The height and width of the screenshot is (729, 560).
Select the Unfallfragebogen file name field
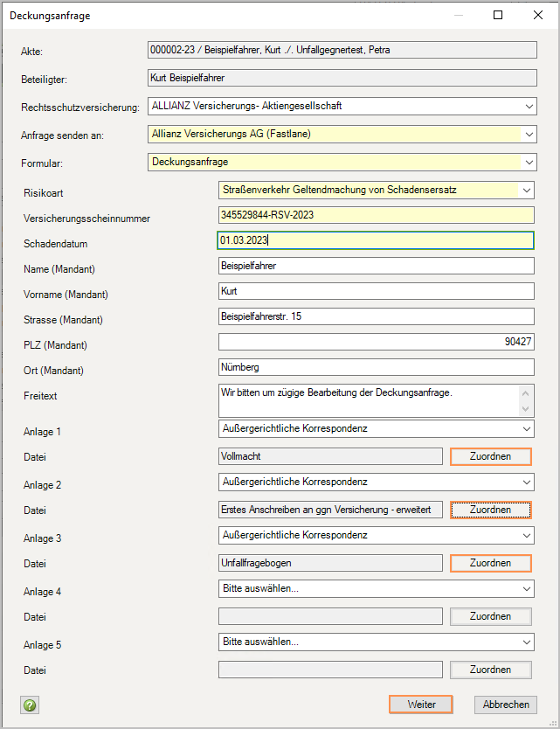(x=330, y=564)
